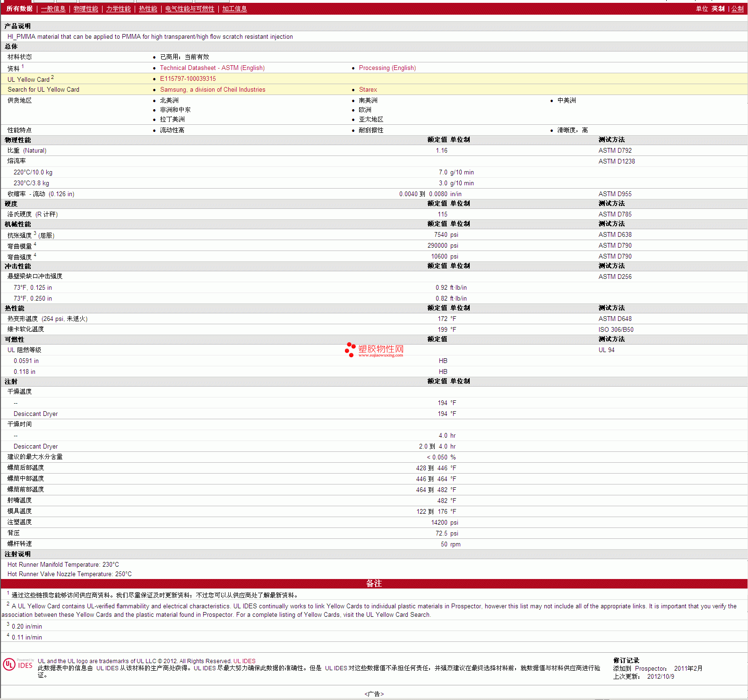Viewport: 748px width, 700px height.
Task: Select flexural strength value 10600 psi
Action: point(445,256)
